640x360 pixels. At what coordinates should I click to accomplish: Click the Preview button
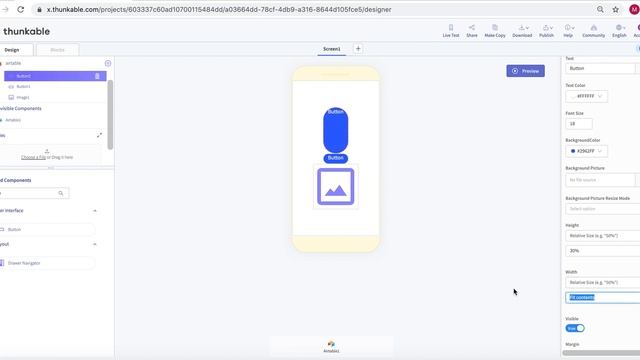click(x=525, y=71)
